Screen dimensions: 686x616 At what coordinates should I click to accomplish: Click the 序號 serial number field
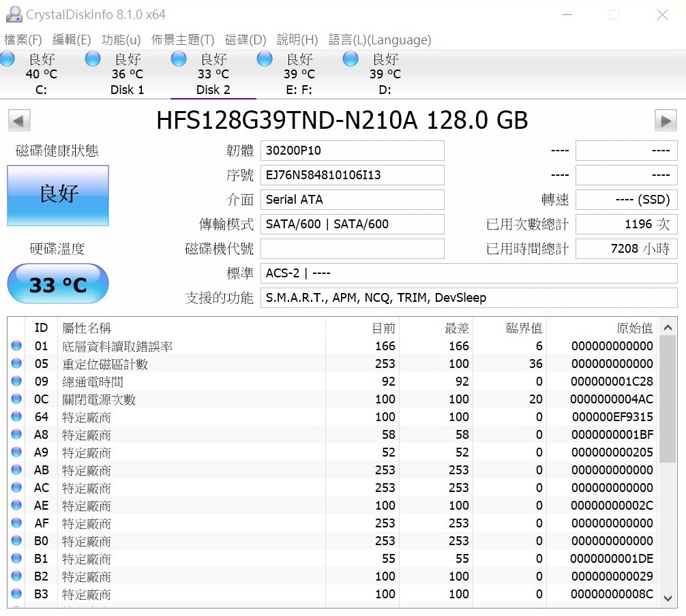[x=352, y=175]
